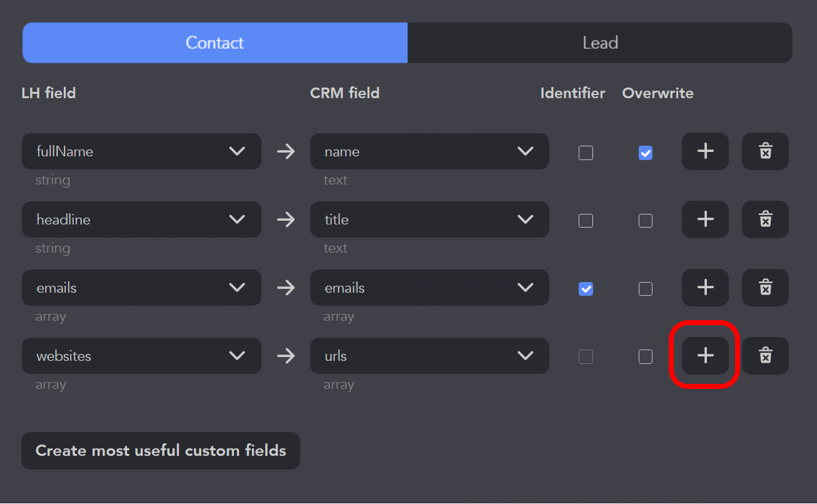Viewport: 817px width, 504px height.
Task: Disable Identifier checkbox for emails row
Action: 586,289
